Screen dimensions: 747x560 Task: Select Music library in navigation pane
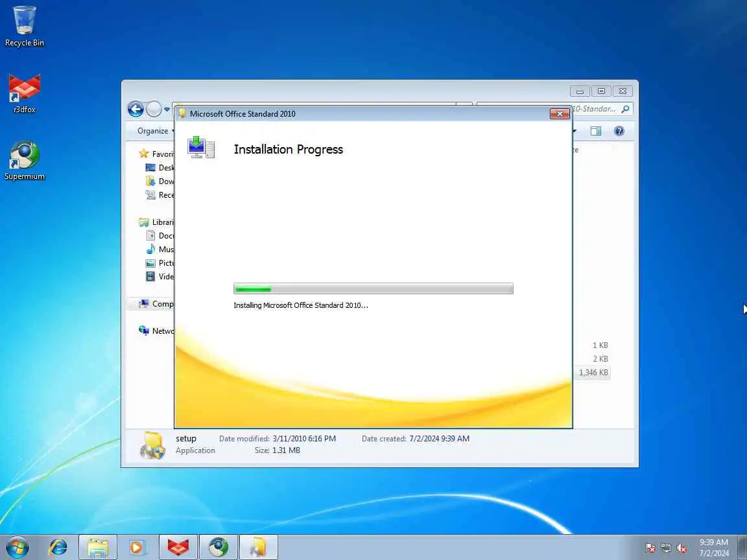[x=160, y=250]
